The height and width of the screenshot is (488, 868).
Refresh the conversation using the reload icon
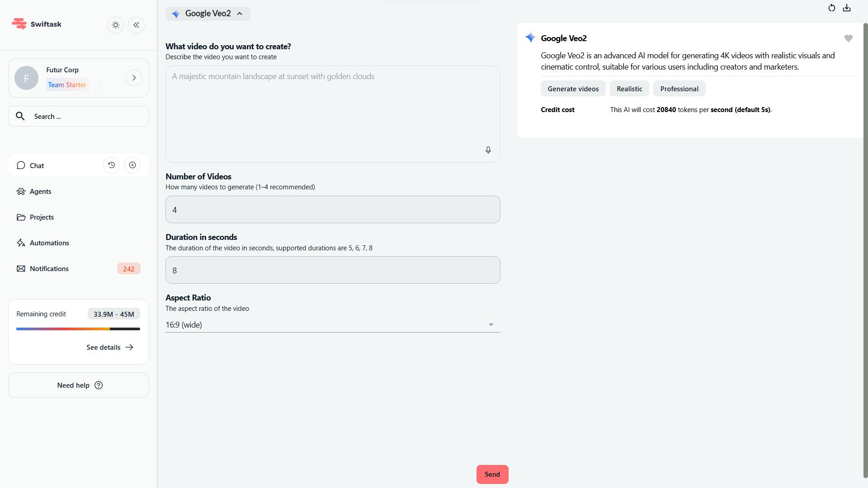coord(832,8)
